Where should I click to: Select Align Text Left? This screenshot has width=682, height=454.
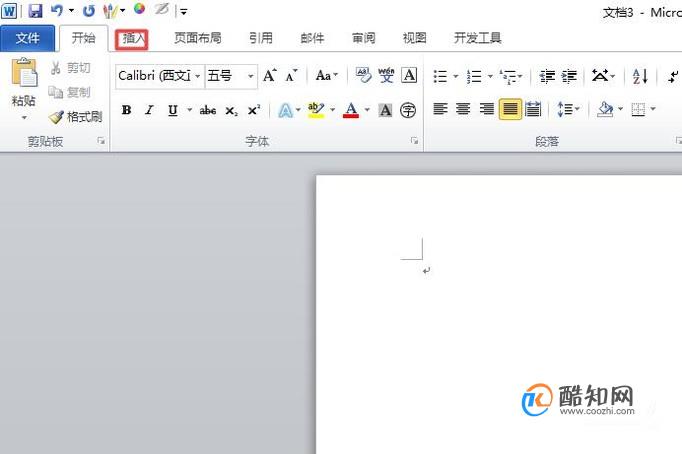[440, 109]
